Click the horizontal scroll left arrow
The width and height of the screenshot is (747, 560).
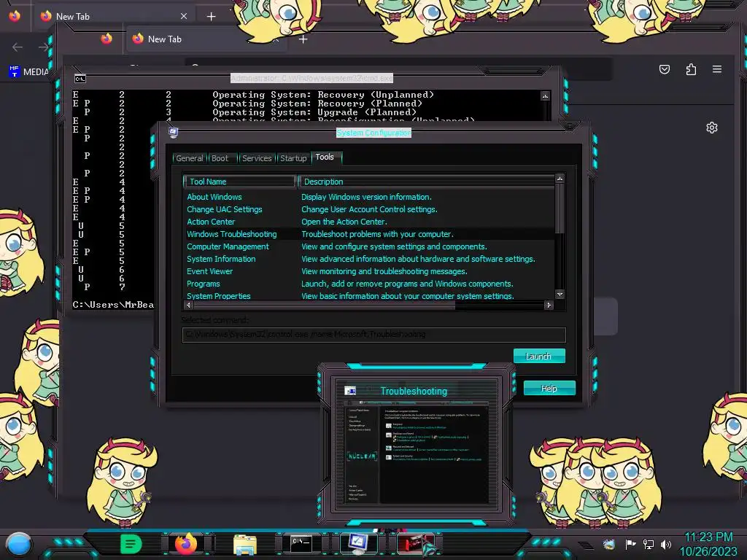pos(189,305)
